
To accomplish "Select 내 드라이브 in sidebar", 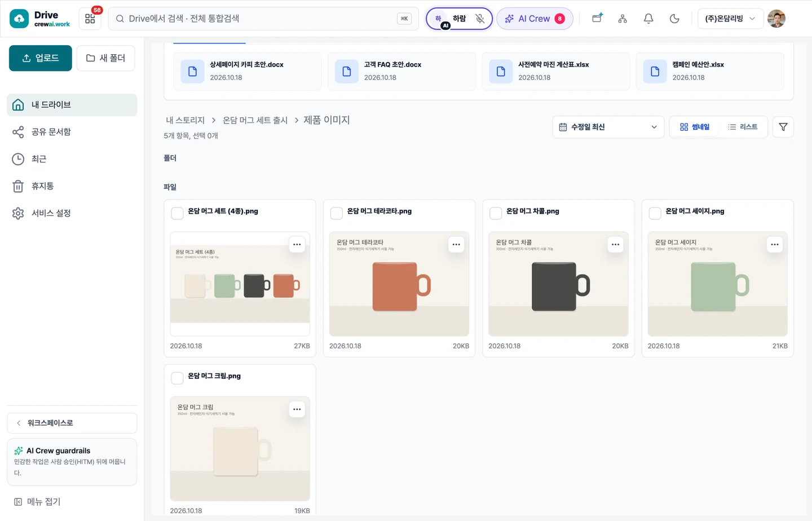I will (72, 105).
